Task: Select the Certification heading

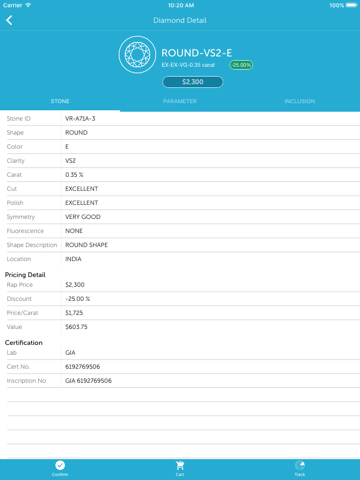Action: tap(24, 343)
